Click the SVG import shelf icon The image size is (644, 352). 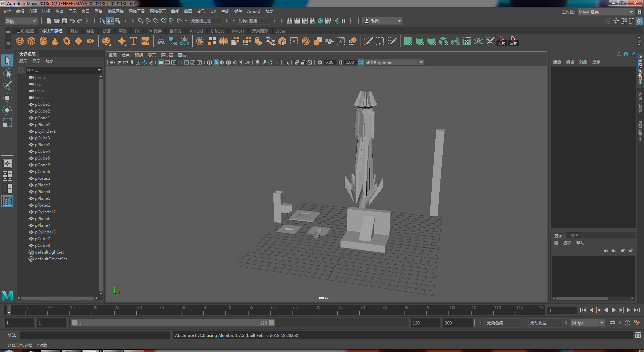pyautogui.click(x=145, y=41)
